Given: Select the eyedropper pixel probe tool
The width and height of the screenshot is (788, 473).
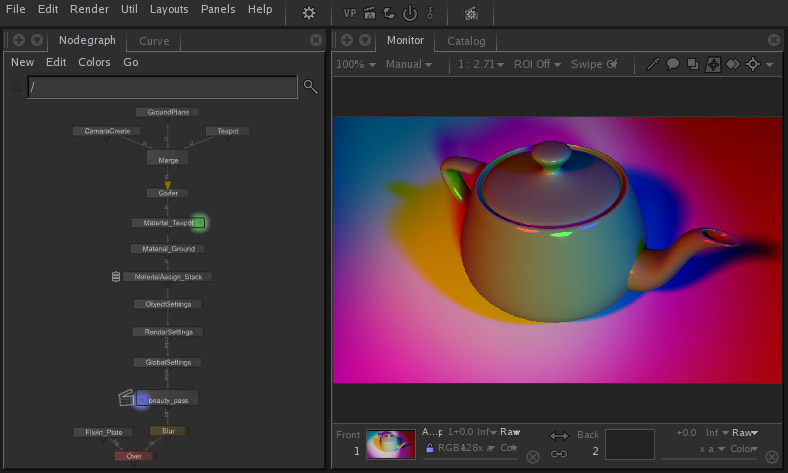Looking at the screenshot, I should 653,64.
